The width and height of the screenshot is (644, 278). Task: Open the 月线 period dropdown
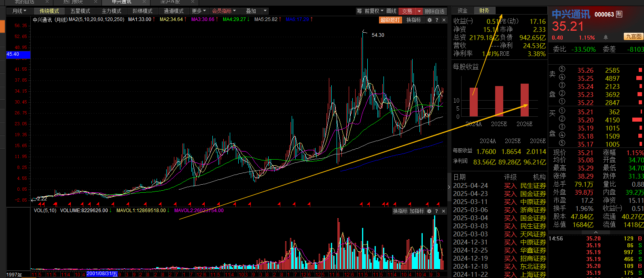pyautogui.click(x=19, y=11)
